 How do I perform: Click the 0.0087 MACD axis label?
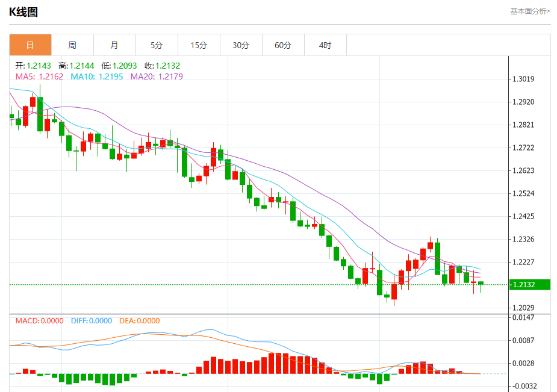click(x=523, y=340)
